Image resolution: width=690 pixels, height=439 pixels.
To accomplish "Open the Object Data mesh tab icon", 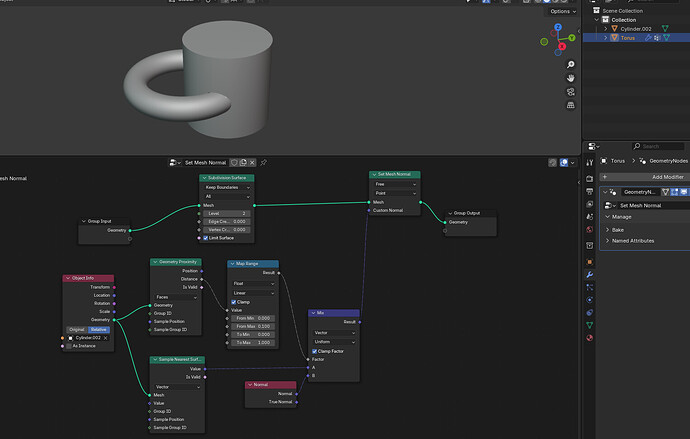I will [x=590, y=325].
